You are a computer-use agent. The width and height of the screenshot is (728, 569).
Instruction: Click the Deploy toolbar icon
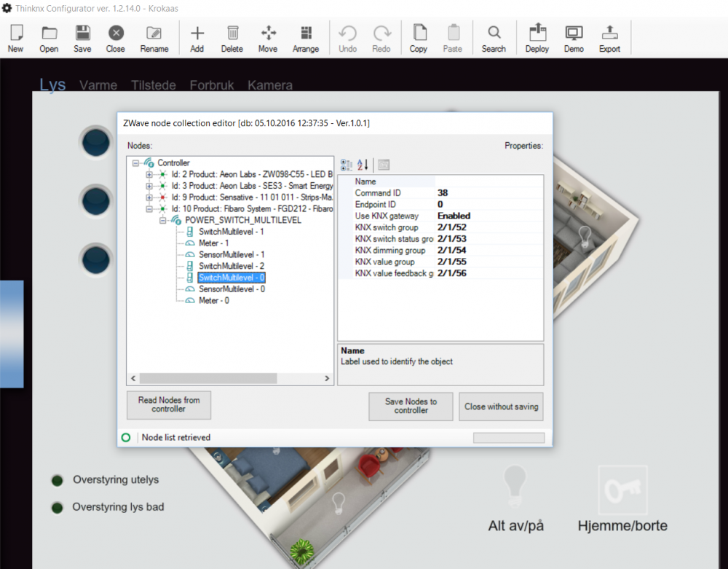pos(537,34)
